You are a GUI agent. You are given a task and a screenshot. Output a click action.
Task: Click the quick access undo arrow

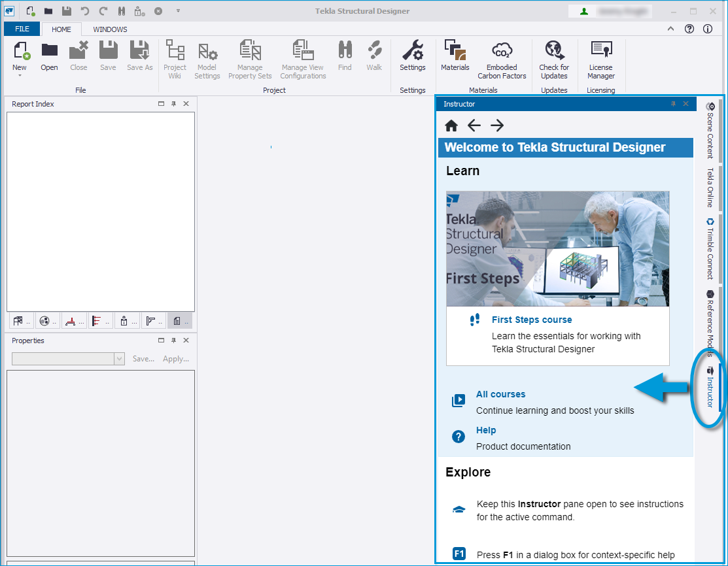pyautogui.click(x=84, y=10)
